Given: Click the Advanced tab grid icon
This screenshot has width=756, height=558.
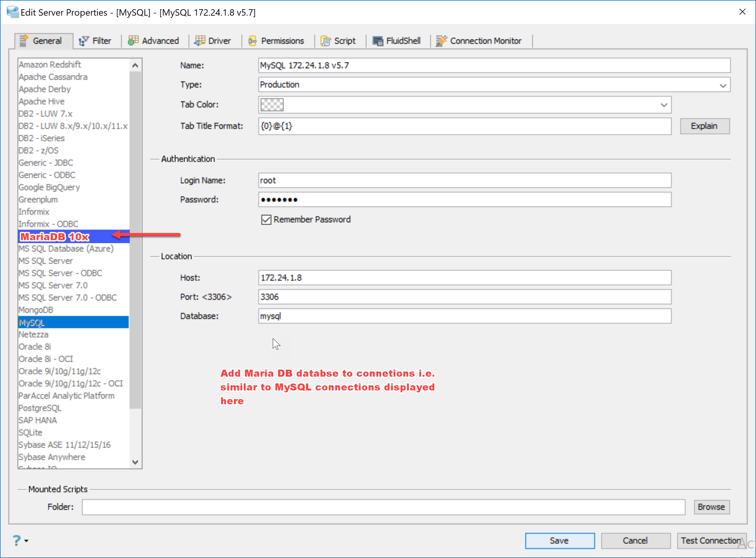Looking at the screenshot, I should [133, 40].
